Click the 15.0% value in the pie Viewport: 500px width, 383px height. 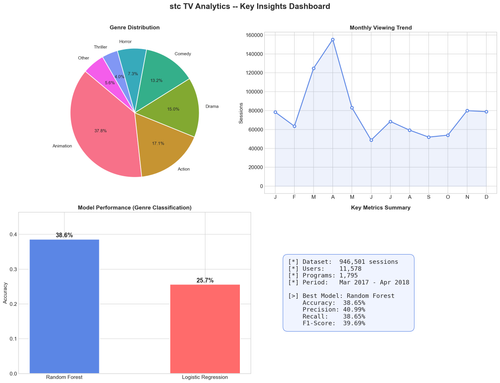tap(173, 109)
